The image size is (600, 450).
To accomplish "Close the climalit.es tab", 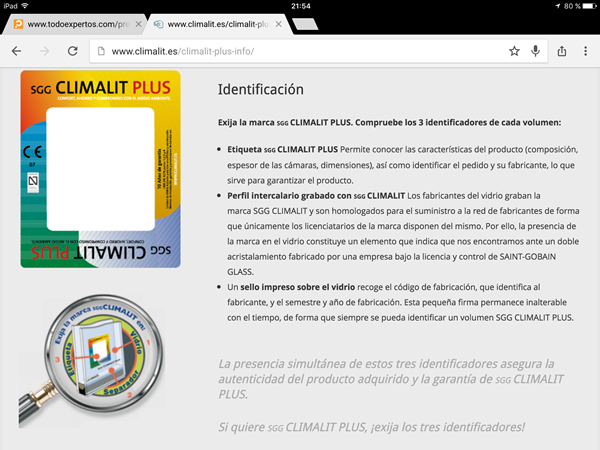I will 279,24.
